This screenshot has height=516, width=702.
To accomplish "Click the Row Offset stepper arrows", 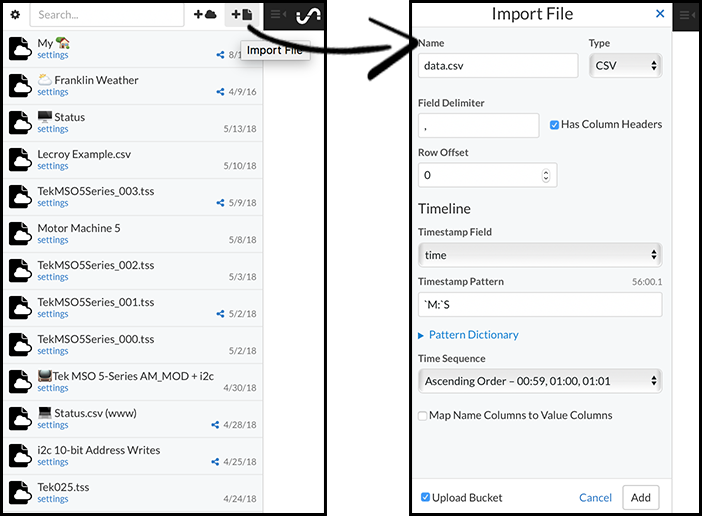I will [x=546, y=175].
